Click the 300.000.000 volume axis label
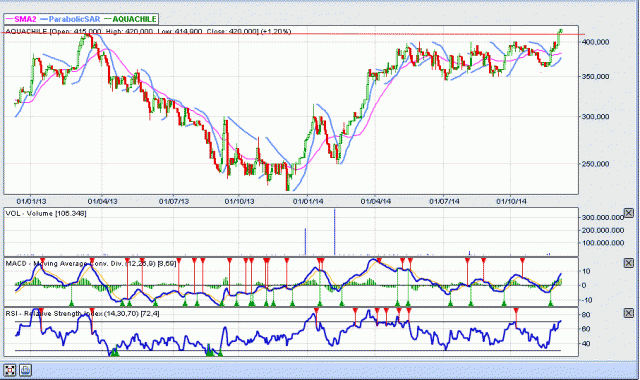Image resolution: width=640 pixels, height=380 pixels. click(x=603, y=218)
